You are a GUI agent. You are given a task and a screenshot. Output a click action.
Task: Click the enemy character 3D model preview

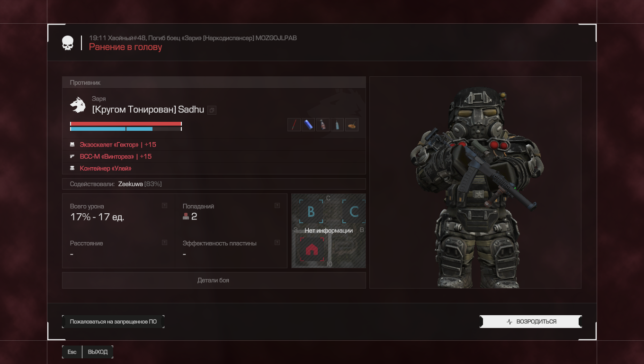(475, 182)
